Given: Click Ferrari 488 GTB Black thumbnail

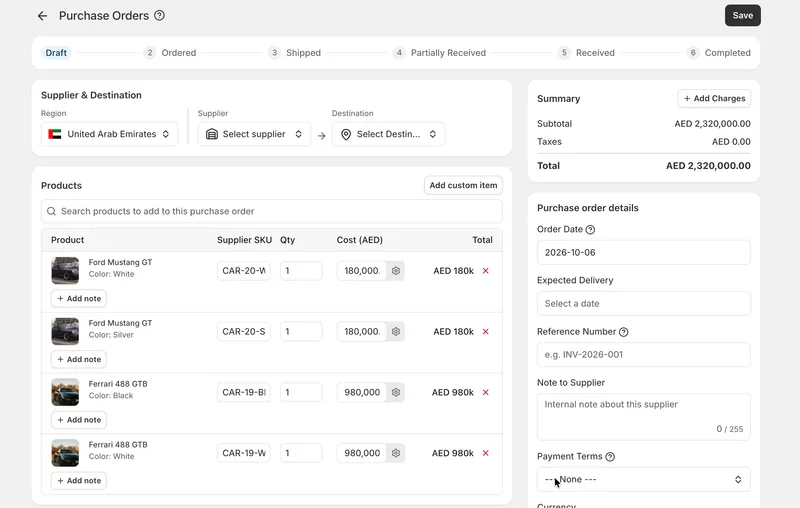Looking at the screenshot, I should pos(65,392).
